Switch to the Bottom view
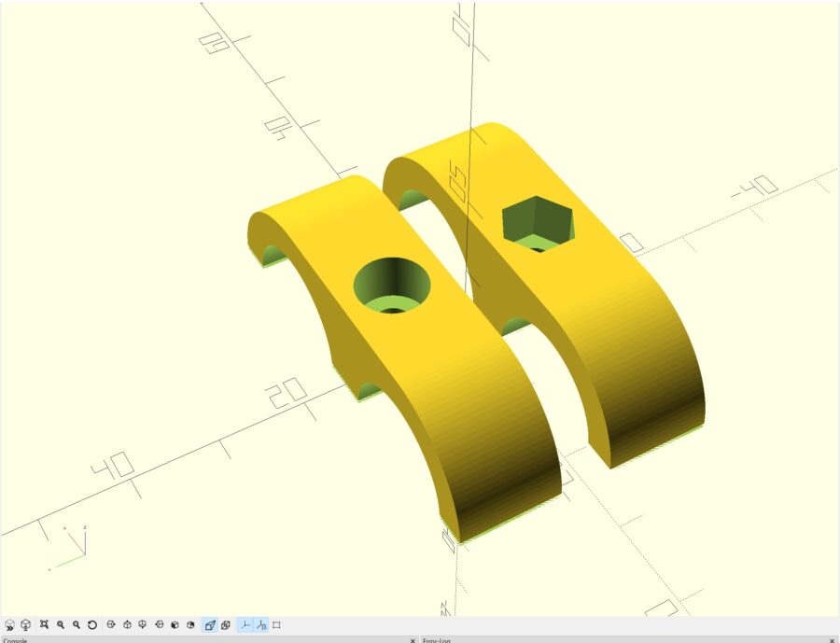The width and height of the screenshot is (840, 643). coord(143,625)
